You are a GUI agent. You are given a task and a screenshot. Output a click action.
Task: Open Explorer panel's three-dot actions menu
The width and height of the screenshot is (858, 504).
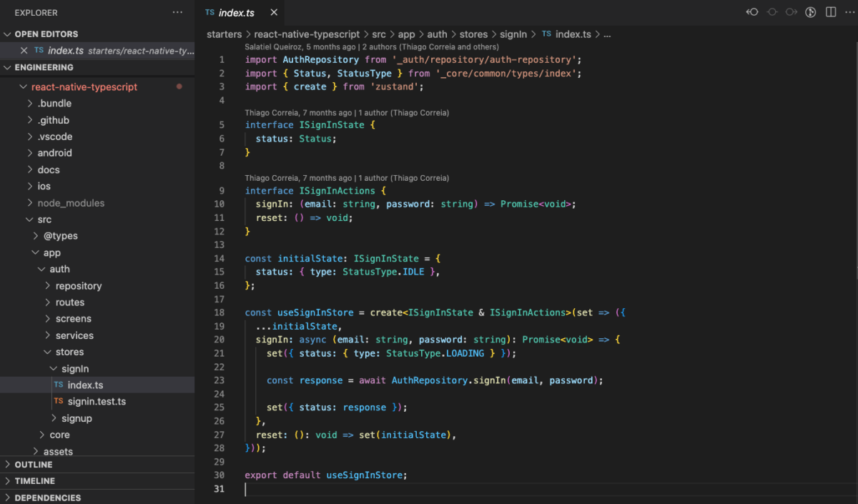click(177, 13)
